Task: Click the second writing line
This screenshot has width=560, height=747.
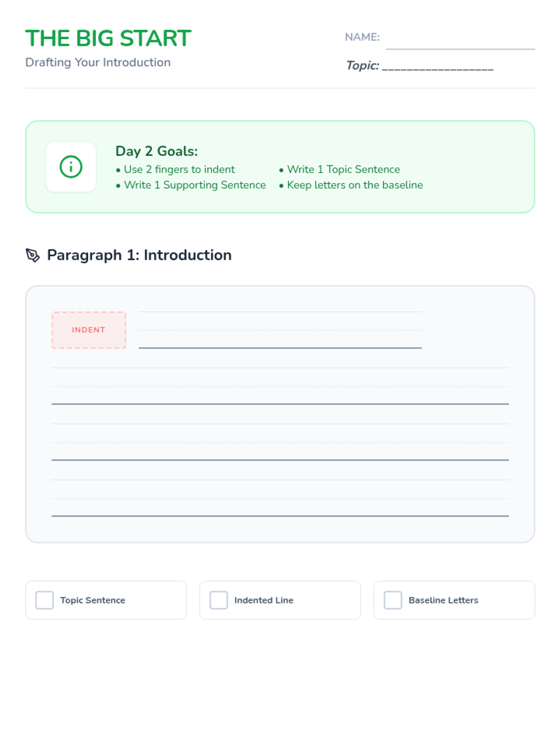Action: (x=280, y=387)
